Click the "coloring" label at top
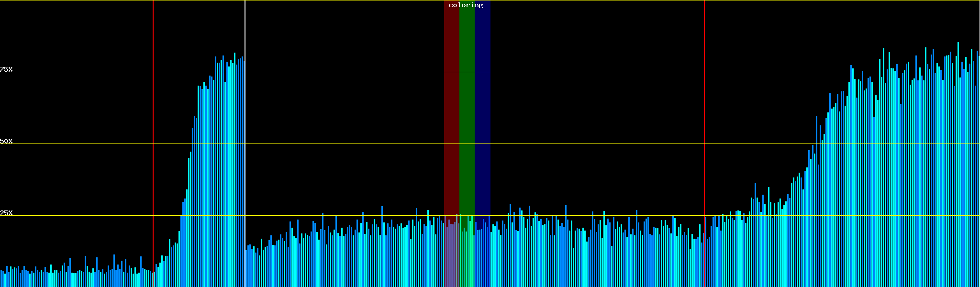 [466, 5]
